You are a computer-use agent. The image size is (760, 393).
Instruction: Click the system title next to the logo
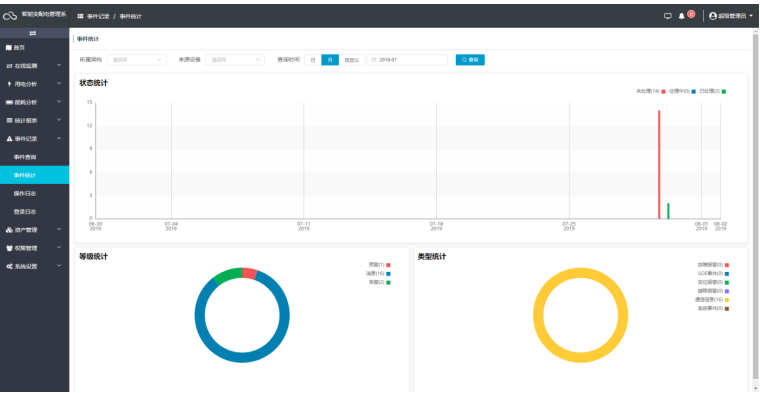tap(44, 15)
